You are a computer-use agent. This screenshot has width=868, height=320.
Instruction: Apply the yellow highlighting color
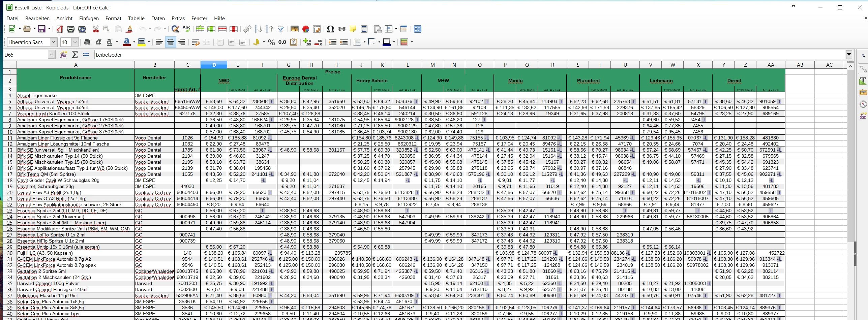pyautogui.click(x=142, y=42)
